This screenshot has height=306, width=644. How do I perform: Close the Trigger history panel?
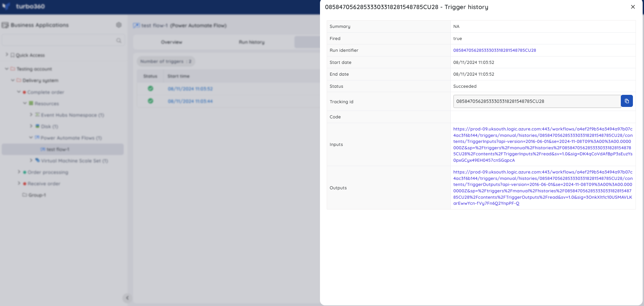[x=633, y=7]
